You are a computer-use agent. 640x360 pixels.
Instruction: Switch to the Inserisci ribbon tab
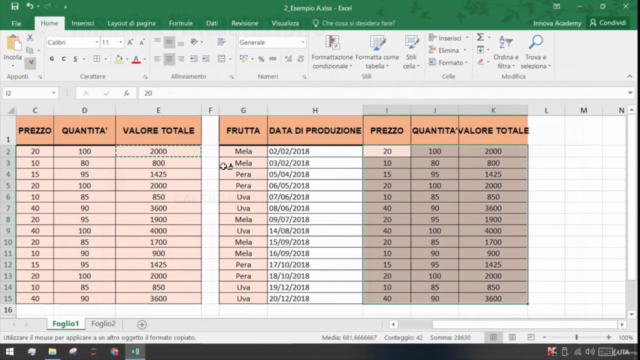click(x=83, y=23)
